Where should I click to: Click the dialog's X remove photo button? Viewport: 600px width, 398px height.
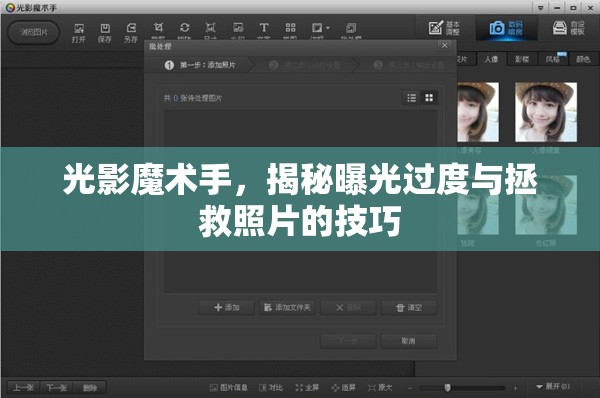[x=348, y=307]
